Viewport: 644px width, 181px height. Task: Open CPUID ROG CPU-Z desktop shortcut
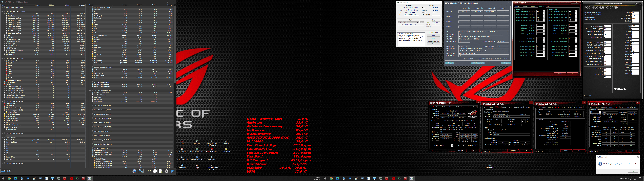(183, 150)
